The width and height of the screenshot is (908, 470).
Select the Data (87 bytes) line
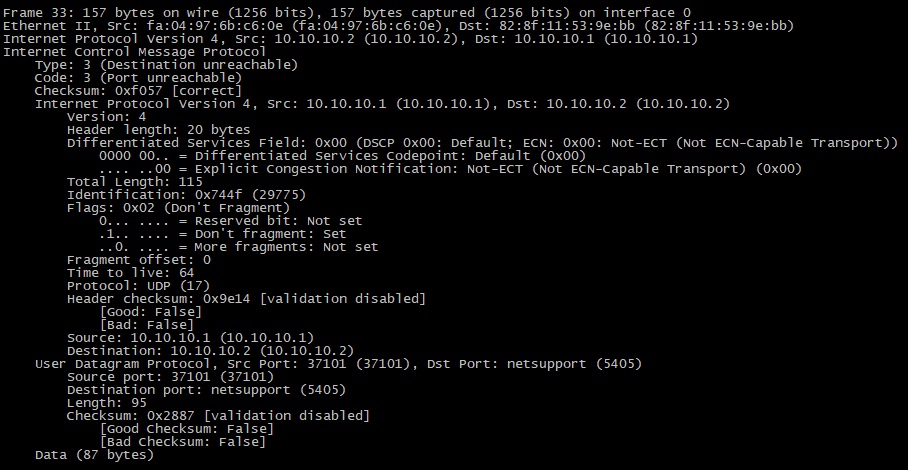pos(94,454)
